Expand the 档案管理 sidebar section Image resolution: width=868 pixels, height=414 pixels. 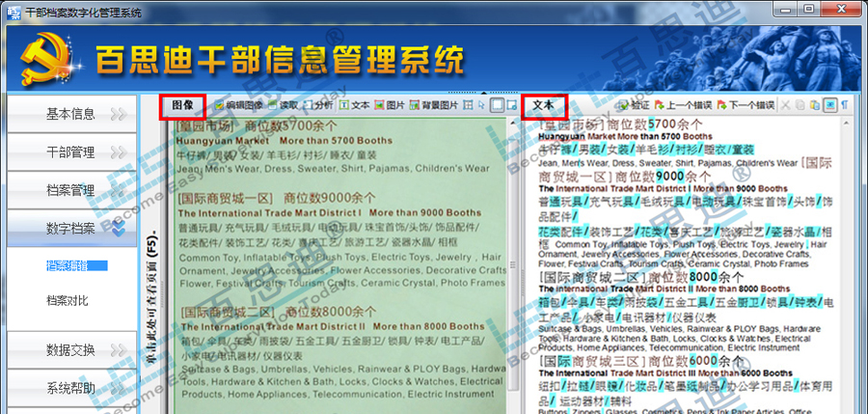[x=72, y=190]
